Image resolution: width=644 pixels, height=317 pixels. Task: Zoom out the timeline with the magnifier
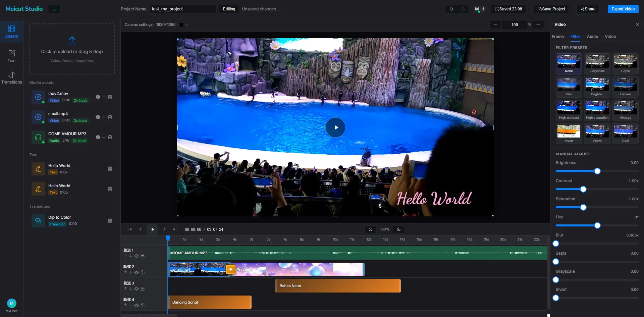click(x=371, y=229)
